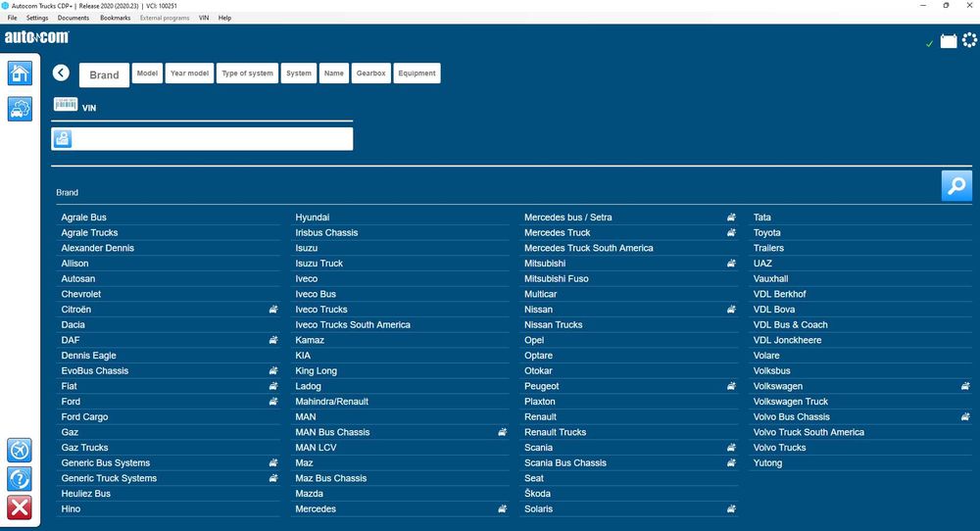Switch to the Equipment tab
Viewport: 980px width, 531px height.
416,73
